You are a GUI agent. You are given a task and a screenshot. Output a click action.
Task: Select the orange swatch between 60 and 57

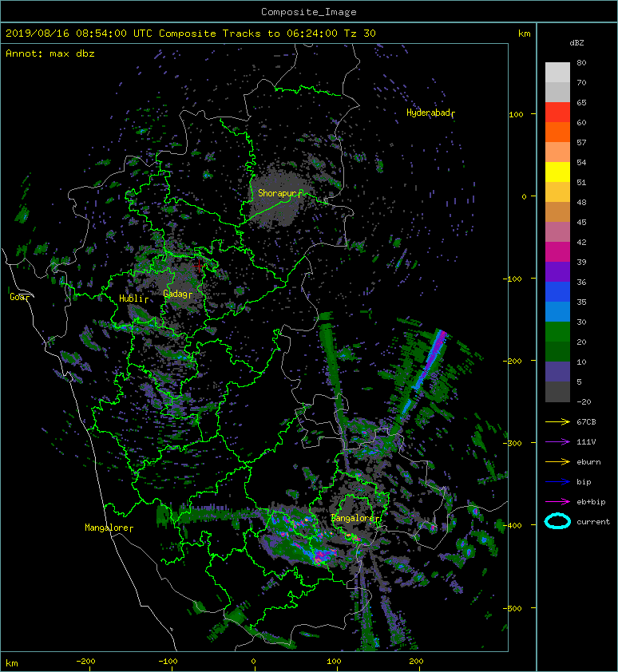pos(557,132)
